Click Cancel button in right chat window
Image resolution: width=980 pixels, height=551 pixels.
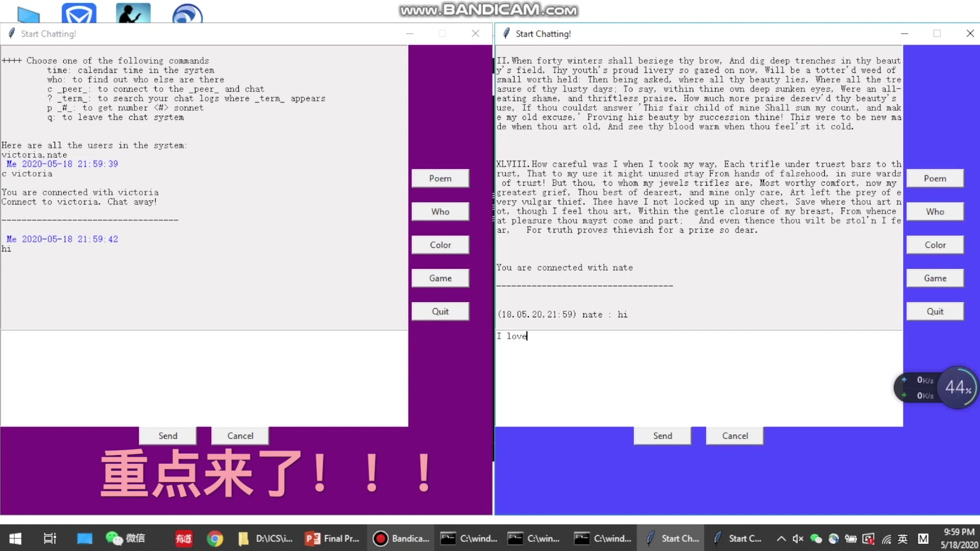click(735, 436)
